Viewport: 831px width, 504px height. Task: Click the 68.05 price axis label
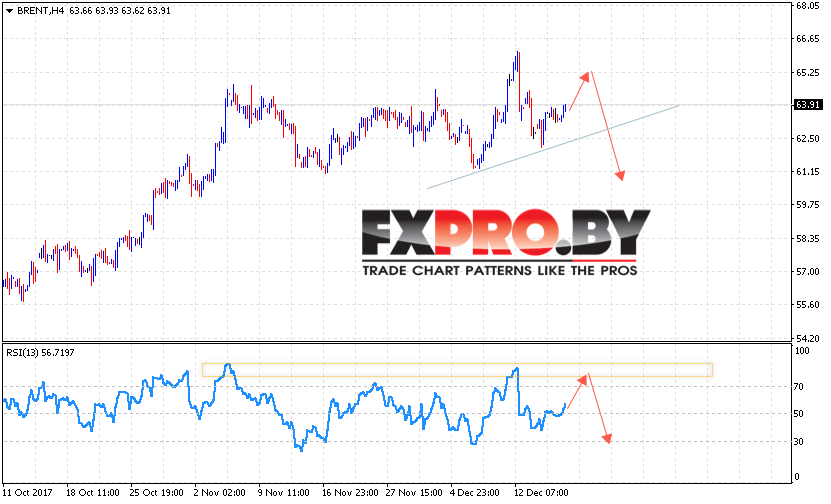tap(808, 5)
